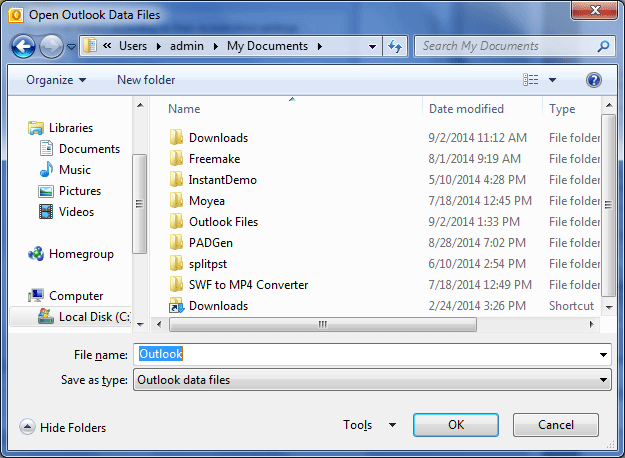The image size is (625, 458).
Task: Select Computer in navigation pane
Action: tap(76, 296)
